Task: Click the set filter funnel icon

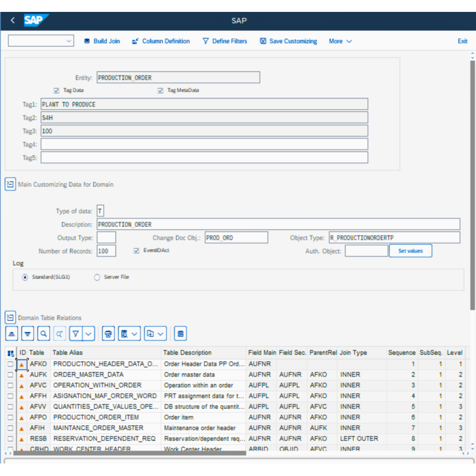Action: click(76, 333)
